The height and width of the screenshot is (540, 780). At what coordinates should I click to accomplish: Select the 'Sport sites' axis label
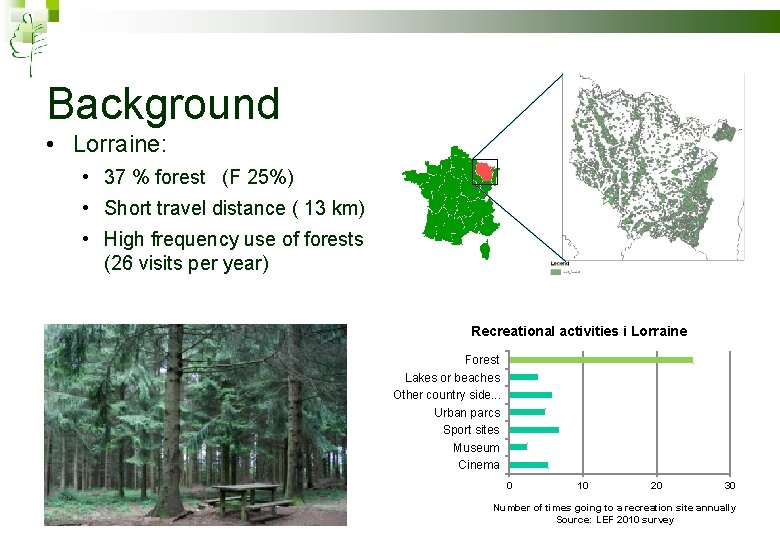(471, 430)
